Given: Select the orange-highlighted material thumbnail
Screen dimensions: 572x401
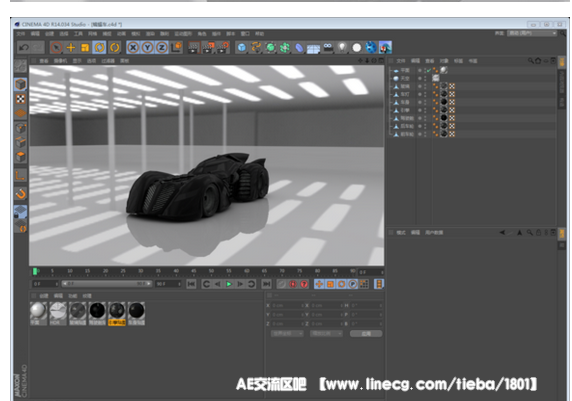Looking at the screenshot, I should pos(117,314).
